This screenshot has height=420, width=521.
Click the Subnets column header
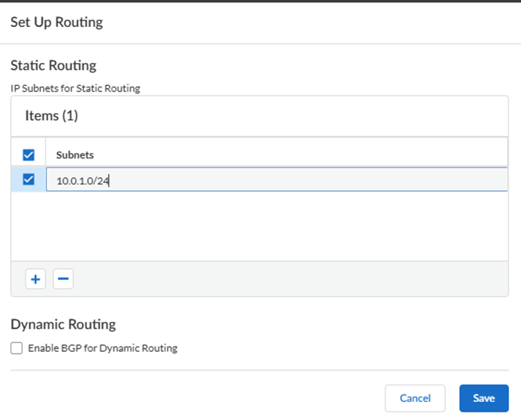75,155
